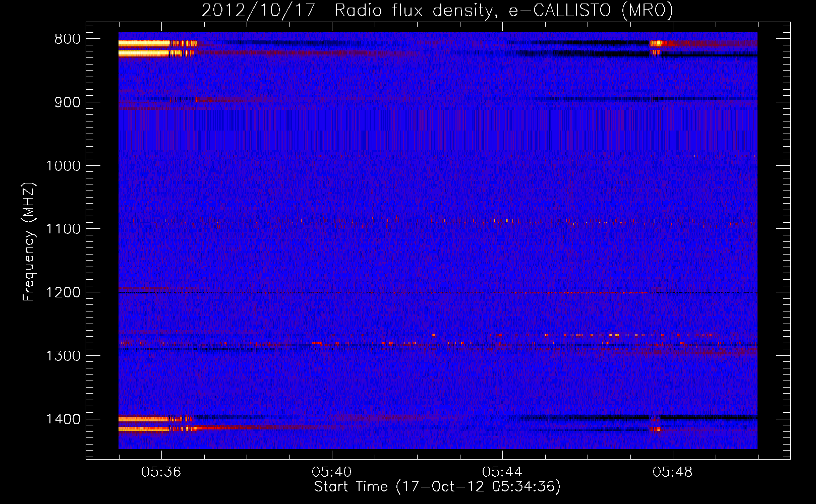
Task: Click the 'Start Time (17-Oct-12 05:34:36)' label
Action: click(x=437, y=487)
